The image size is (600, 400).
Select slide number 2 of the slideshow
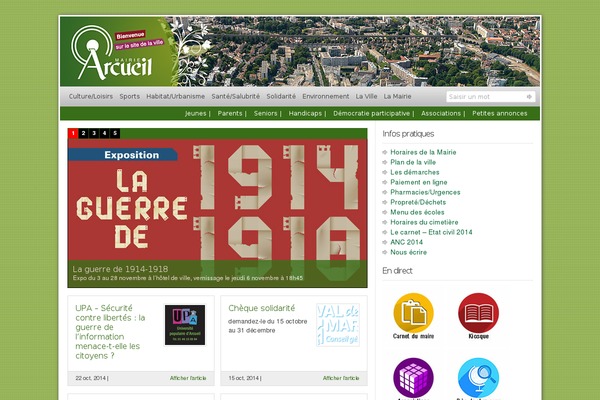click(83, 133)
